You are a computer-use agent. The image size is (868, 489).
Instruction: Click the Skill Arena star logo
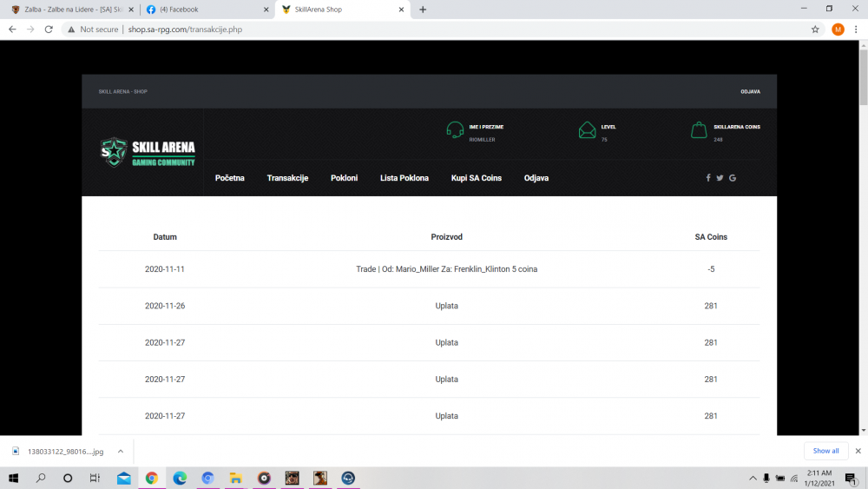pos(114,152)
